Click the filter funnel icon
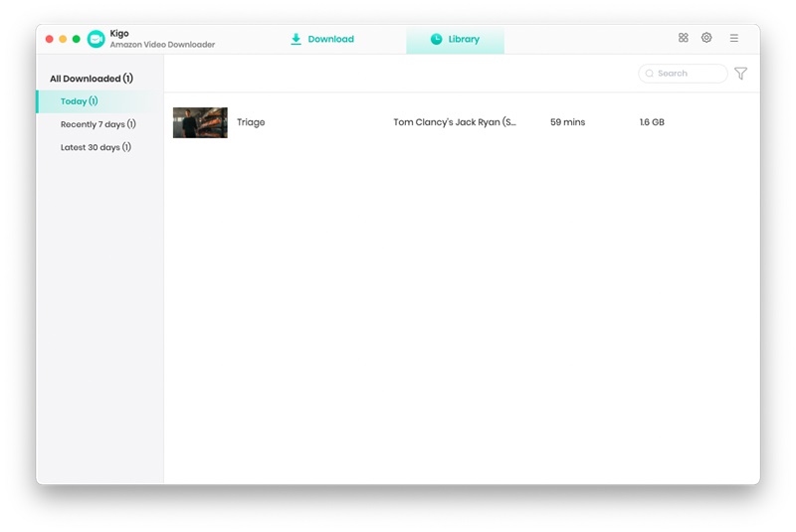 click(x=740, y=74)
